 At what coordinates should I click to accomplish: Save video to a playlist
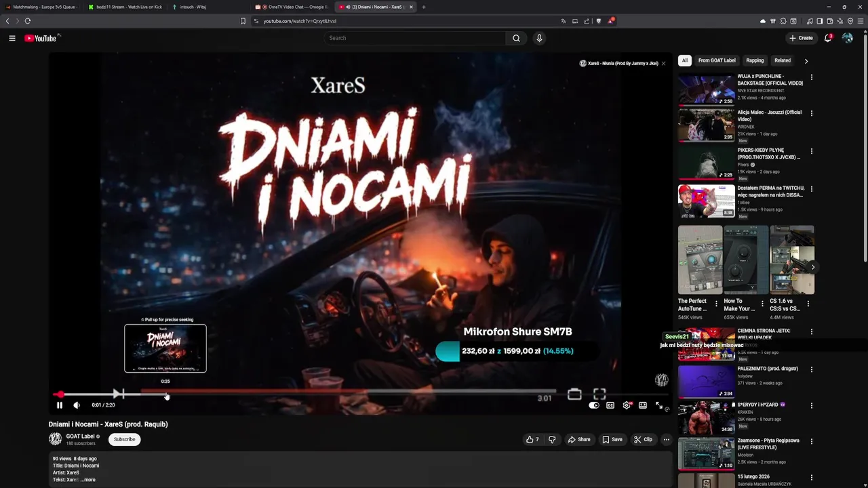[612, 439]
